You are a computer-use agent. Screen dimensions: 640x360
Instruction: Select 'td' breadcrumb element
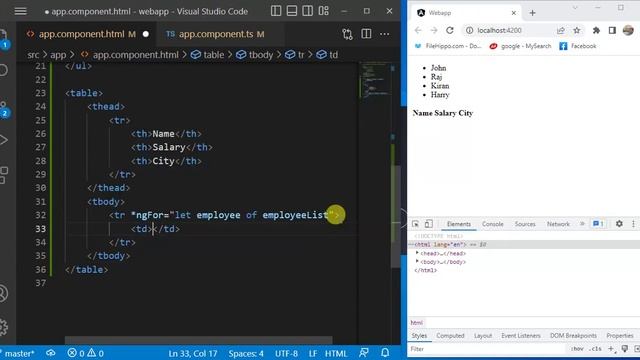327,55
